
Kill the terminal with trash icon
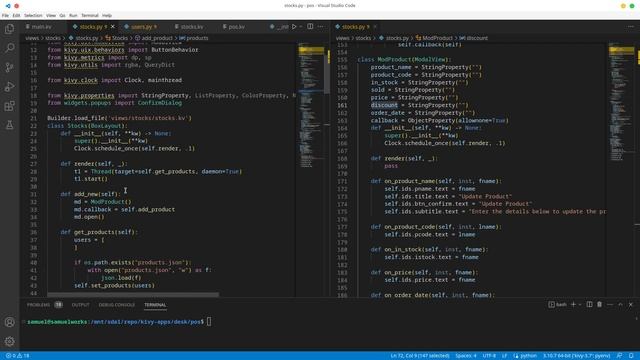(600, 304)
